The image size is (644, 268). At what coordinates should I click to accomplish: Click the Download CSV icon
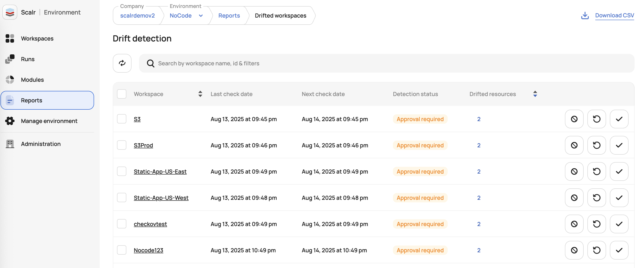click(x=585, y=15)
